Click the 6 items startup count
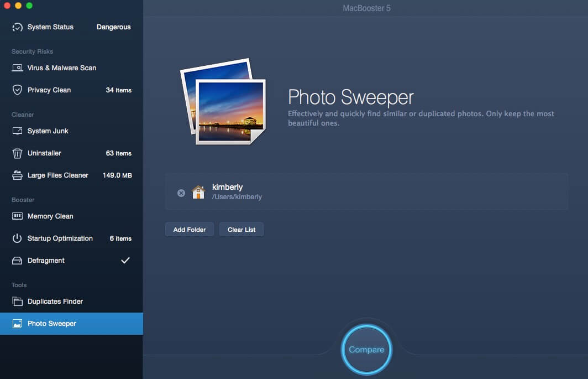 click(x=120, y=238)
